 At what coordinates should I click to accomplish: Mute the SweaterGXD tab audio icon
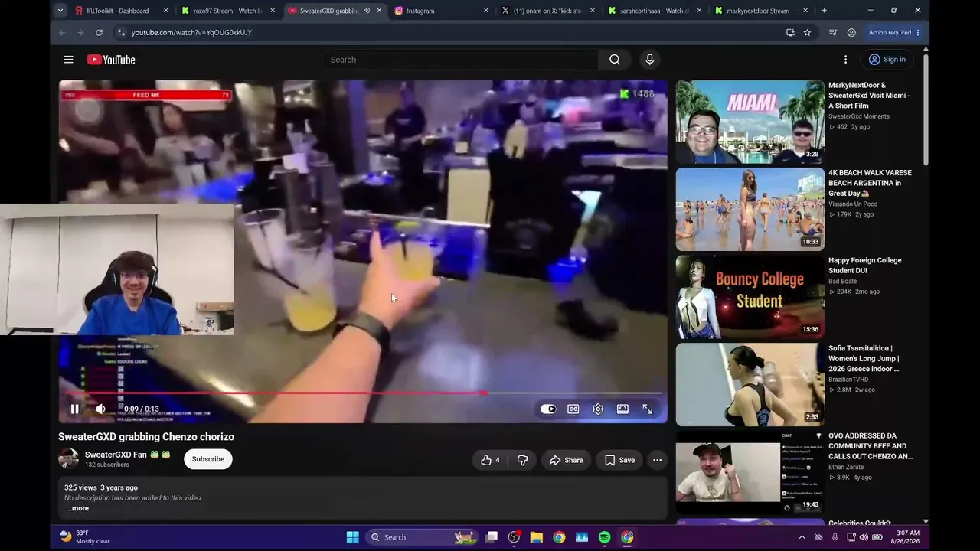(367, 11)
